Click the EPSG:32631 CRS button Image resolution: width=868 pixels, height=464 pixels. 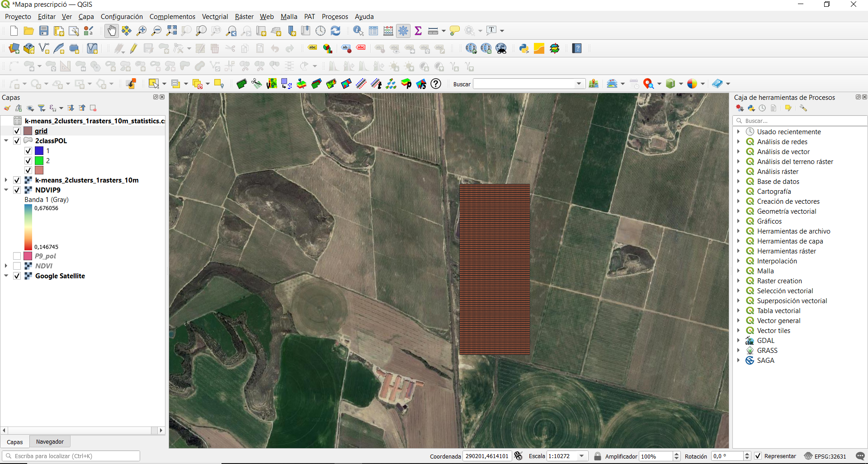tap(825, 456)
